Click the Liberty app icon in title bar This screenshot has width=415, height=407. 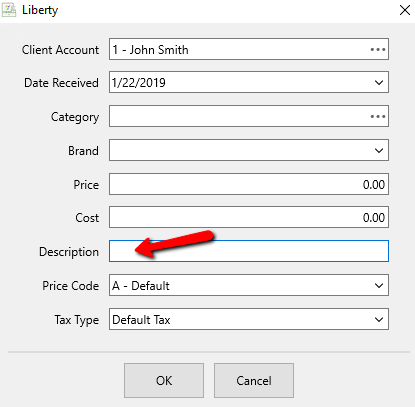pyautogui.click(x=9, y=10)
